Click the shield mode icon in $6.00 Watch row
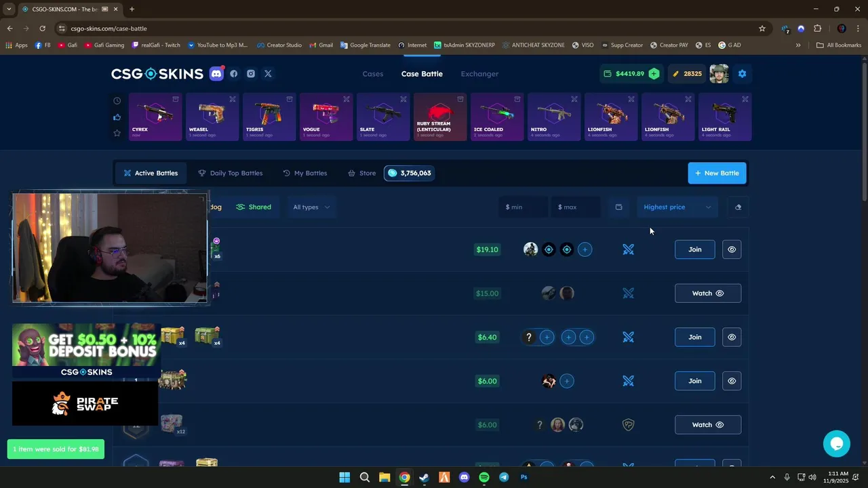868x488 pixels. coord(628,425)
